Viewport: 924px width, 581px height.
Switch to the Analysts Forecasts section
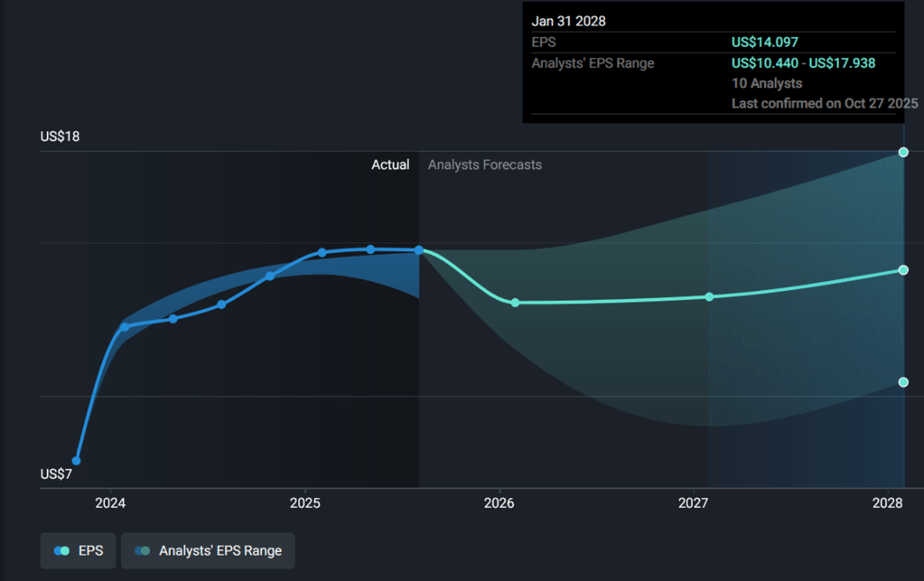point(484,164)
